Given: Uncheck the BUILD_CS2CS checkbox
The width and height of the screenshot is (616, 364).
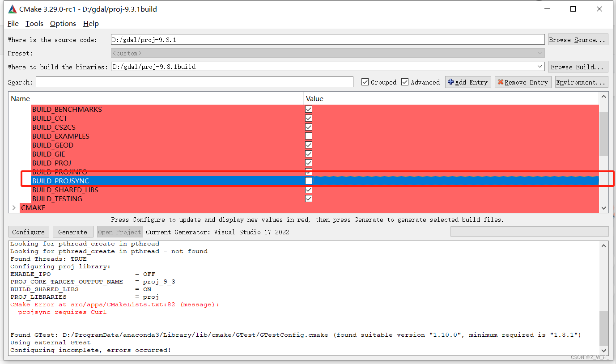Looking at the screenshot, I should tap(309, 127).
